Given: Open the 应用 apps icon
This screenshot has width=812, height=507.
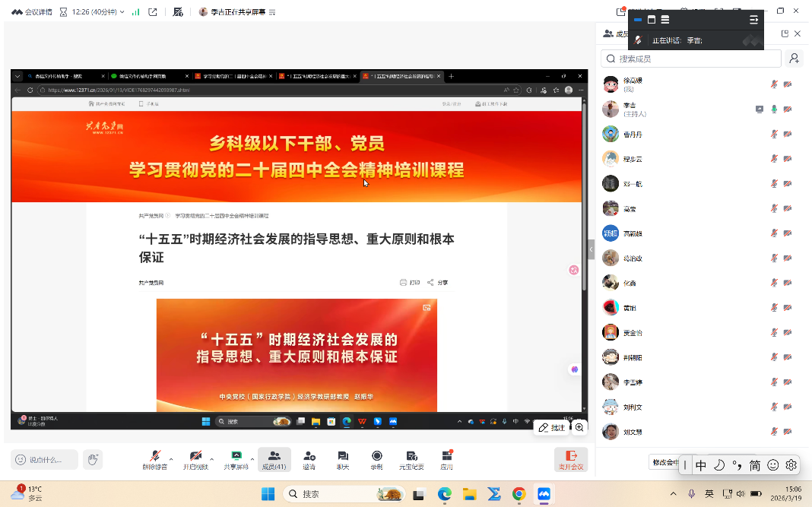Looking at the screenshot, I should pos(446,459).
